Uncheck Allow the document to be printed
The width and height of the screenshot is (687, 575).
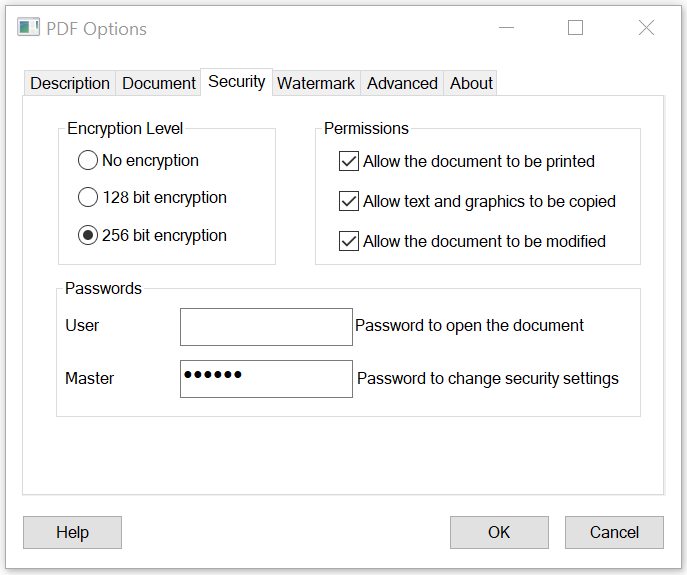pos(349,161)
